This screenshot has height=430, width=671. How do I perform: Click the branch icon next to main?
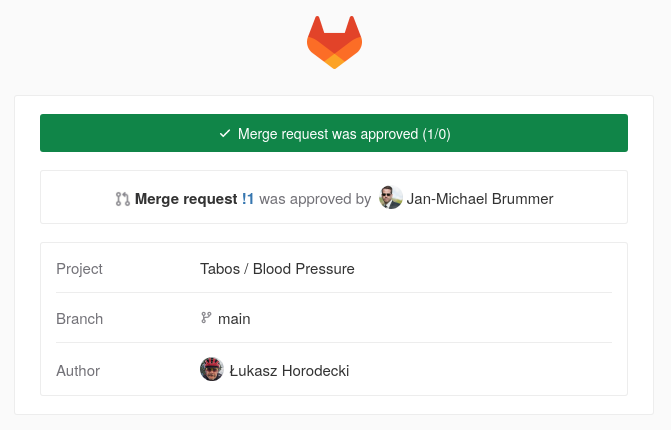206,318
